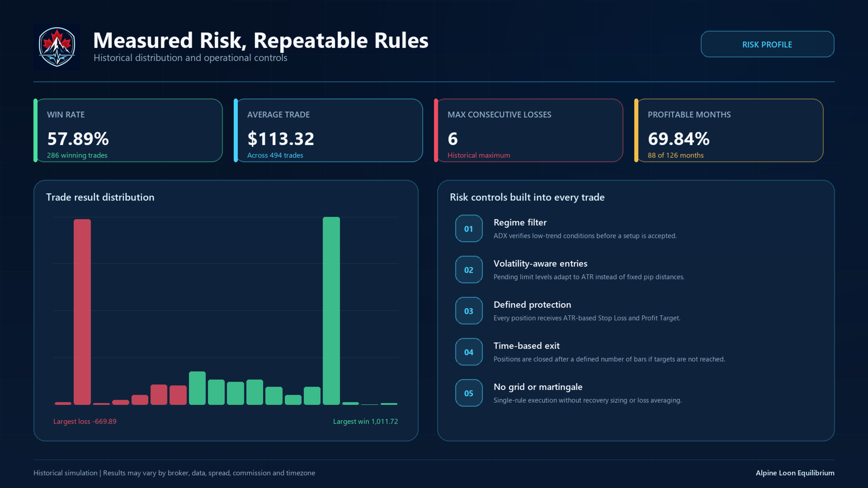Click the 'Defined protection' title

point(533,305)
